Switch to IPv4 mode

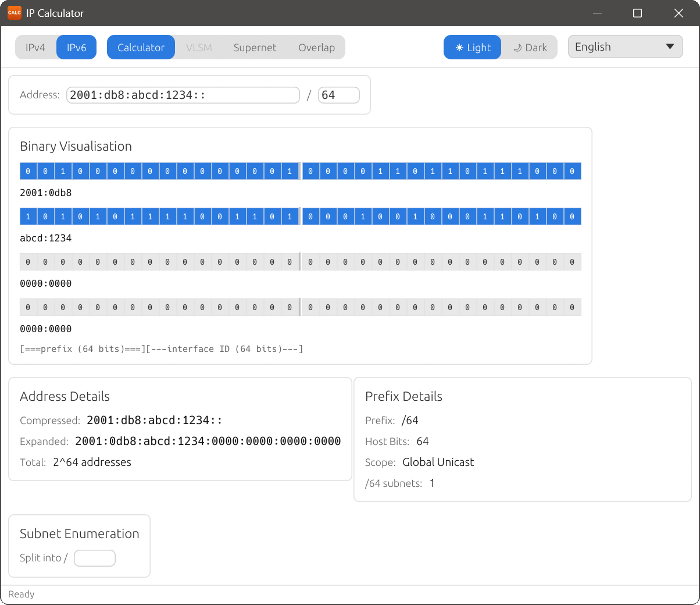click(x=35, y=47)
